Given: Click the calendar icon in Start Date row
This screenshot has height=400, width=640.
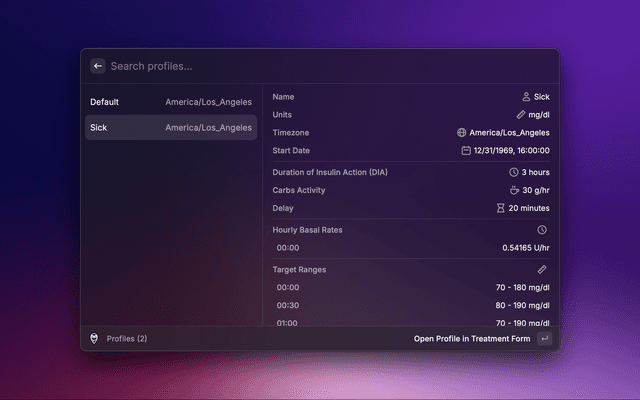Looking at the screenshot, I should pyautogui.click(x=466, y=151).
